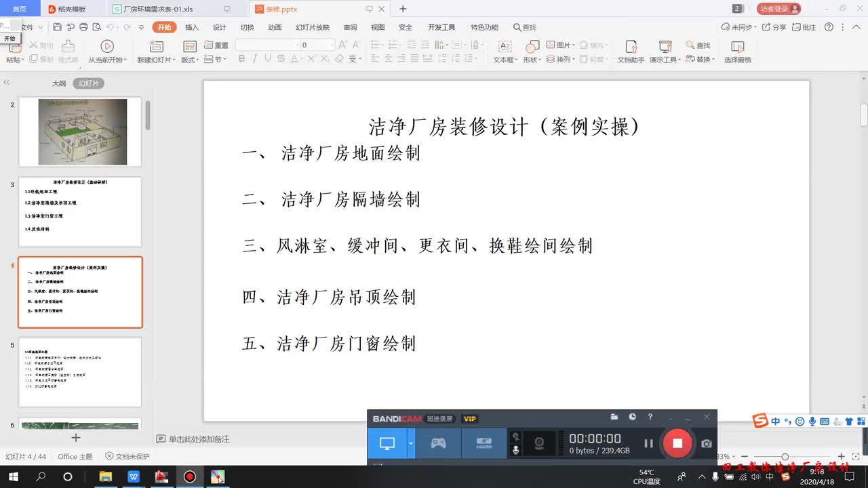Screen dimensions: 868x488
Task: Select Bandicam HDMI device recording mode
Action: (x=484, y=443)
